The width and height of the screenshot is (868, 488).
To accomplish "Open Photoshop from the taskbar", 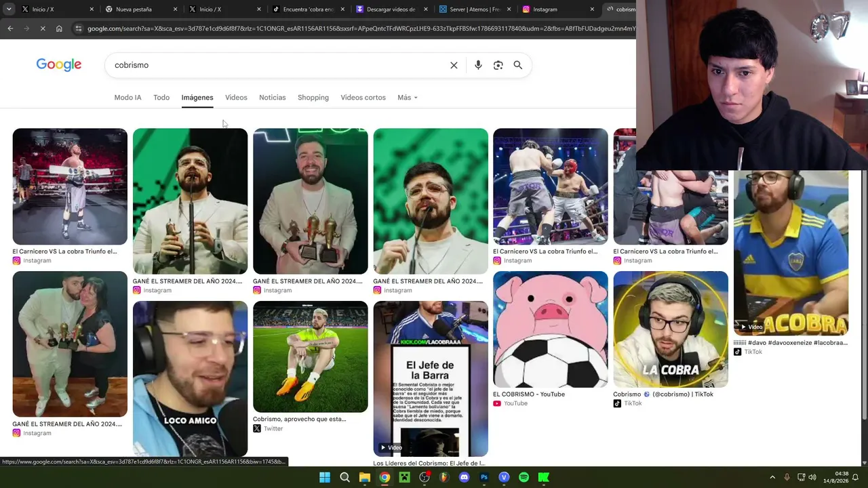I will click(x=484, y=477).
